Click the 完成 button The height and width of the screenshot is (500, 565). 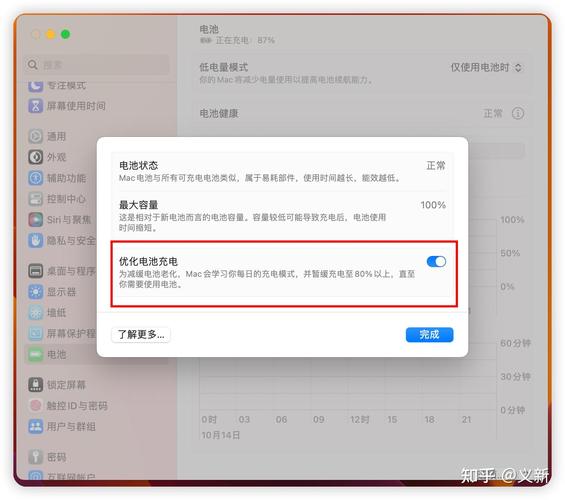429,335
